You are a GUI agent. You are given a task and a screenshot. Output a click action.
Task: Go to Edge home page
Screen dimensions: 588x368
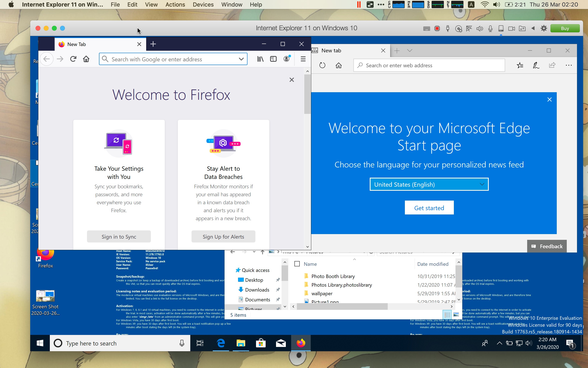[339, 65]
